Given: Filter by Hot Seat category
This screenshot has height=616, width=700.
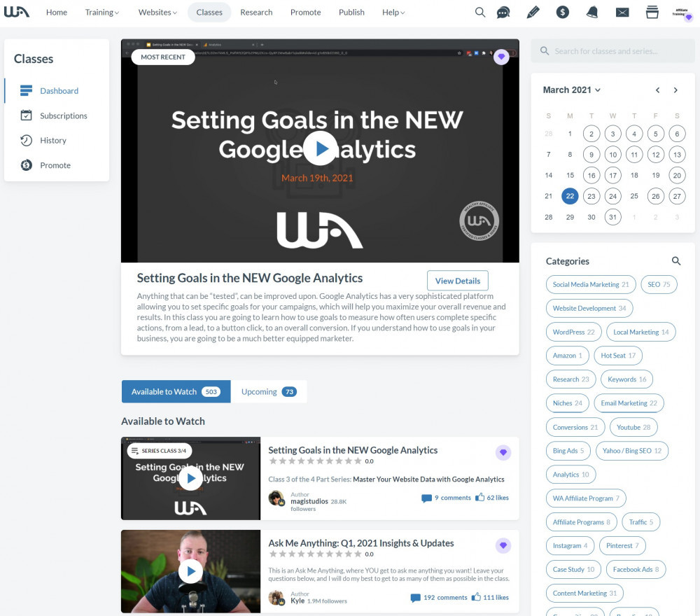Looking at the screenshot, I should coord(618,356).
